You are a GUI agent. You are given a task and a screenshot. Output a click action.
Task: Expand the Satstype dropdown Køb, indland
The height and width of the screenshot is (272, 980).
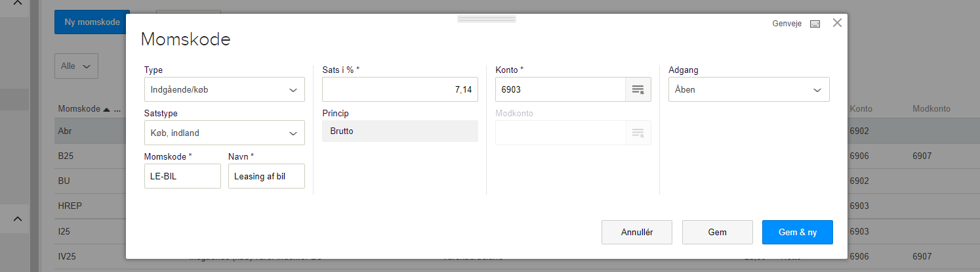[224, 133]
